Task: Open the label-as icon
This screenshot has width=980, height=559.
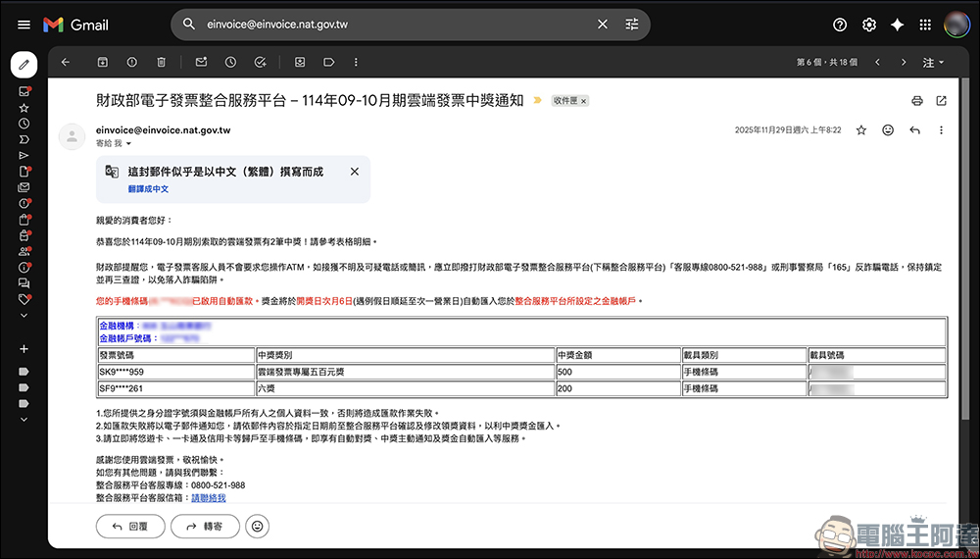Action: click(x=328, y=62)
